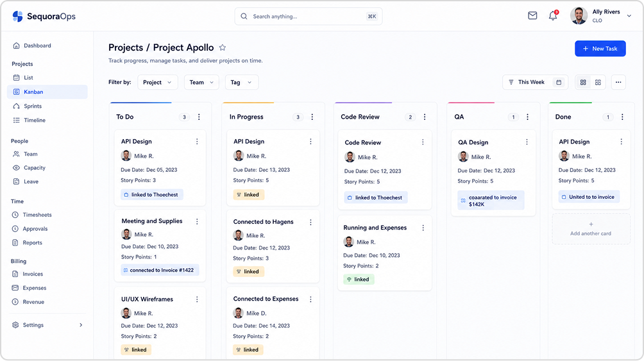Open the To Do column options menu

[199, 117]
